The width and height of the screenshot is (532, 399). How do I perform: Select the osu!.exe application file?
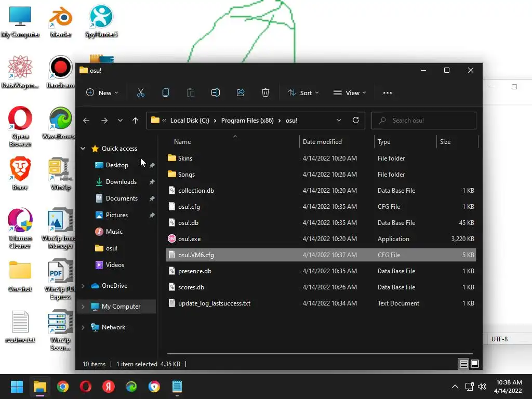pos(321,239)
